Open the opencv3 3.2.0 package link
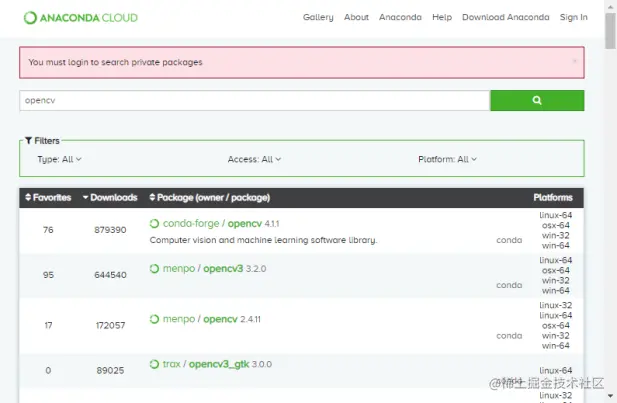617x403 pixels. 223,269
